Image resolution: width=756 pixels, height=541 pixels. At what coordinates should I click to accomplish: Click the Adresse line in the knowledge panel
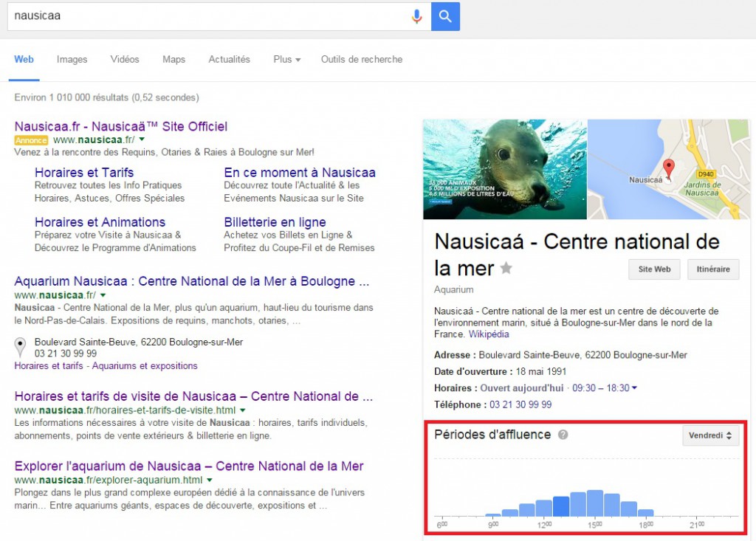click(x=560, y=355)
